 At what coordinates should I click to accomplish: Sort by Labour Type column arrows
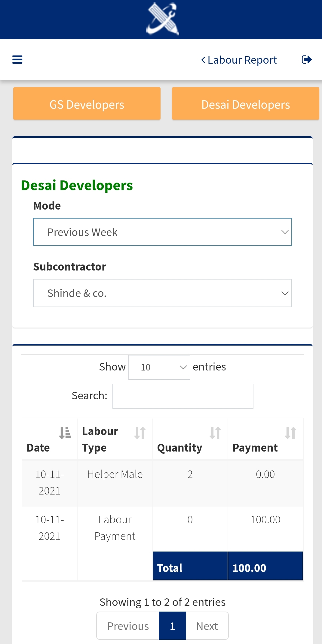point(140,433)
